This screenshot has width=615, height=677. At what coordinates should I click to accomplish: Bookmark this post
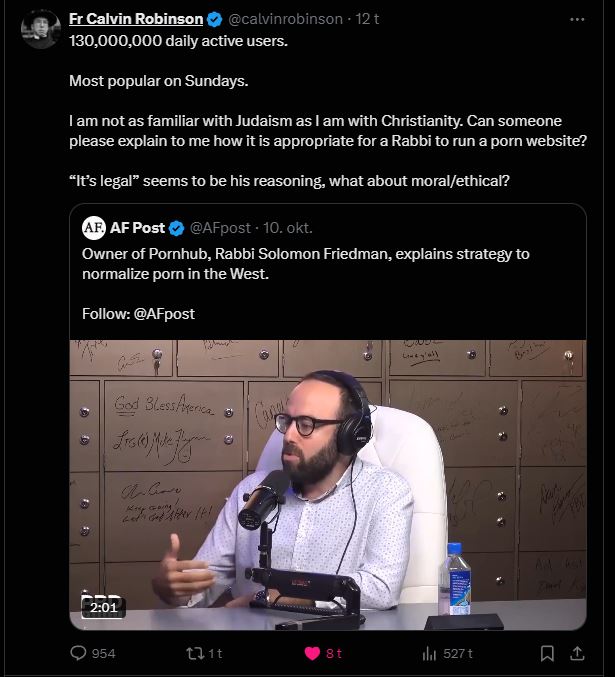[x=547, y=653]
